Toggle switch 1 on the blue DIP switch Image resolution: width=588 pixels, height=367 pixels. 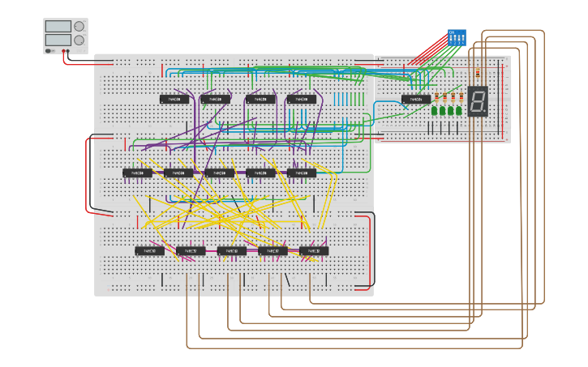click(451, 37)
